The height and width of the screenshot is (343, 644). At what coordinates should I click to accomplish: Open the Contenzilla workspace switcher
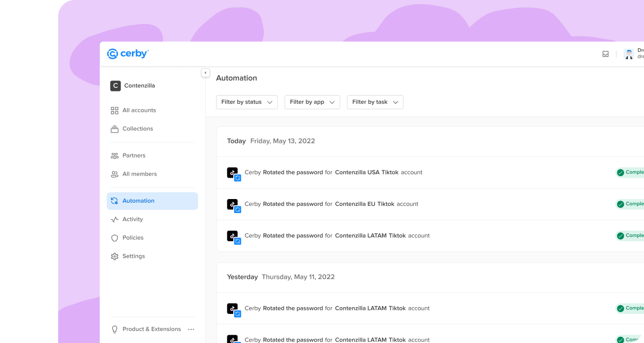[x=133, y=86]
